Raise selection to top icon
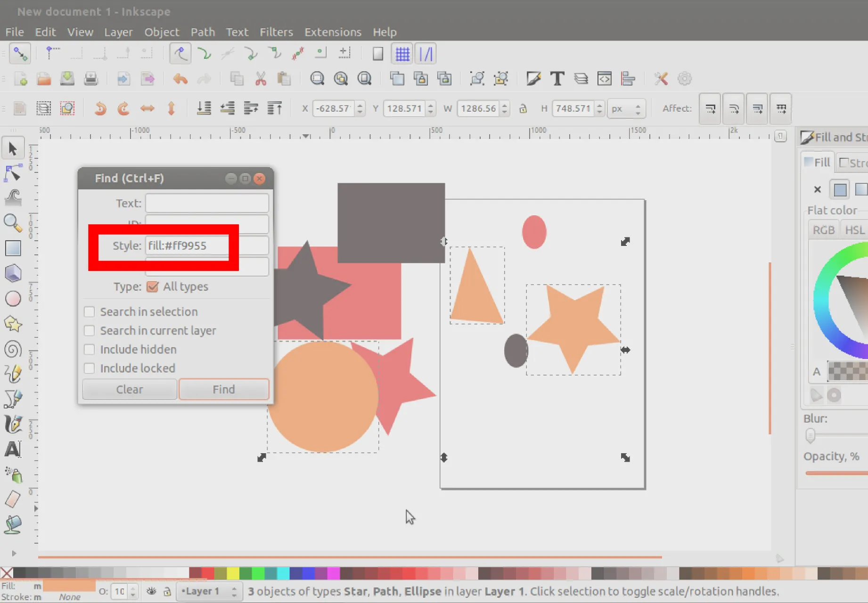 click(275, 109)
